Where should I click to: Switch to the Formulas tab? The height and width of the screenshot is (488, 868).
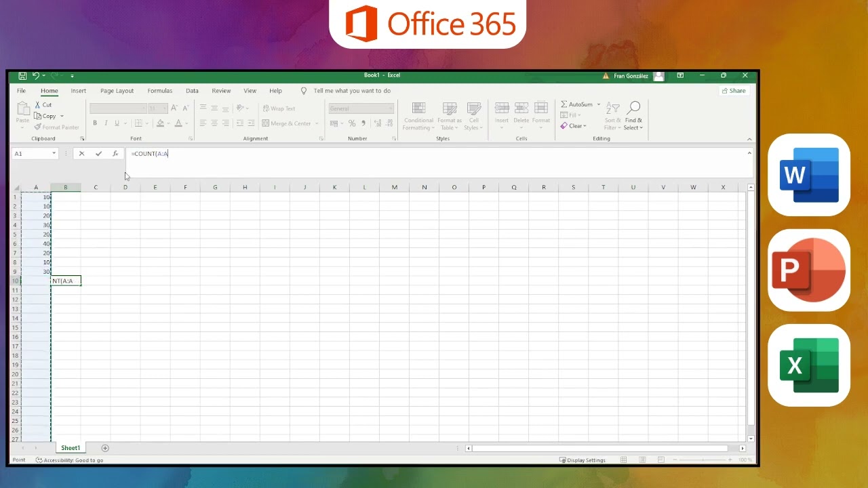tap(160, 91)
